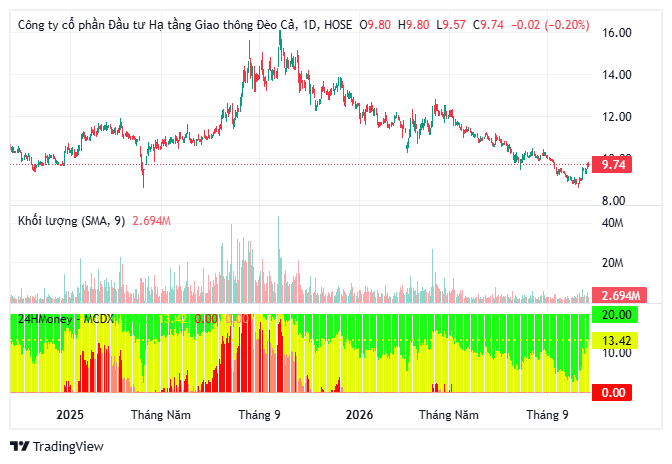Click the change value −0.02 (−0.20%)

[550, 25]
